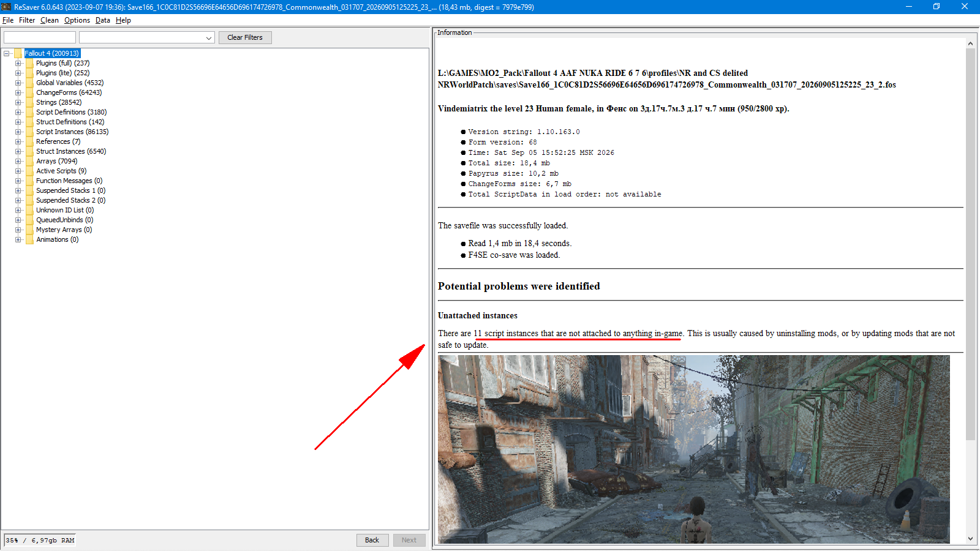This screenshot has height=551, width=980.
Task: Select Struct Definitions (142) tree item
Action: (70, 122)
